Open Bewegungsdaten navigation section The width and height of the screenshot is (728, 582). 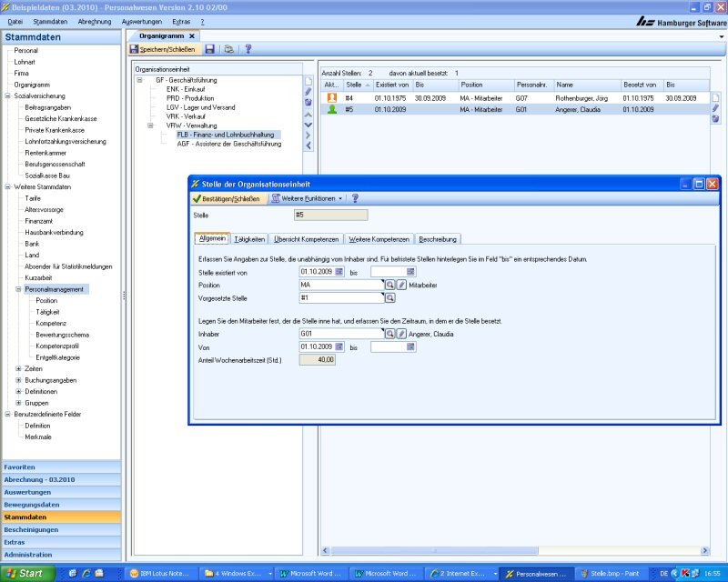(x=61, y=505)
